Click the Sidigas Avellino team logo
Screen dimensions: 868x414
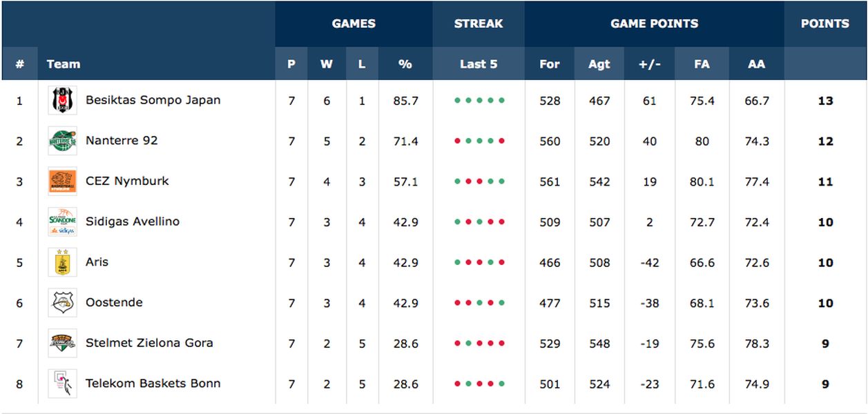[x=63, y=222]
